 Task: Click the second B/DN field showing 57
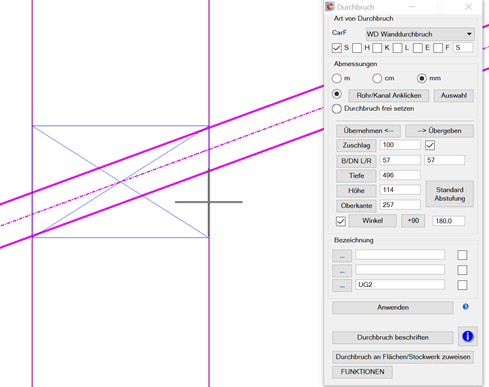tap(445, 160)
